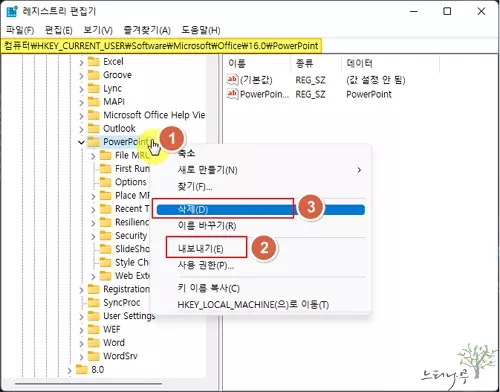Click the User Settings folder icon
Screen dimensions: 500x392
(x=94, y=316)
